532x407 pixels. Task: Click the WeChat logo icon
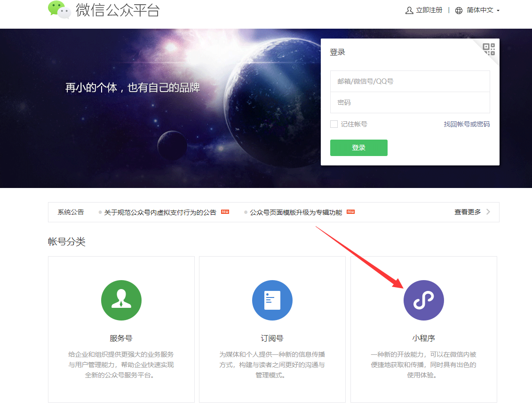59,9
